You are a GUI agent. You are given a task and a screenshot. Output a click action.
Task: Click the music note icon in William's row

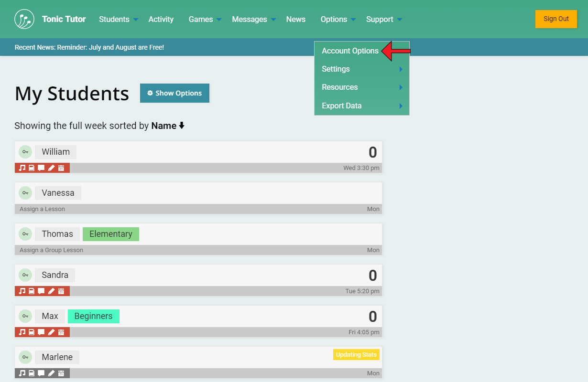[22, 168]
